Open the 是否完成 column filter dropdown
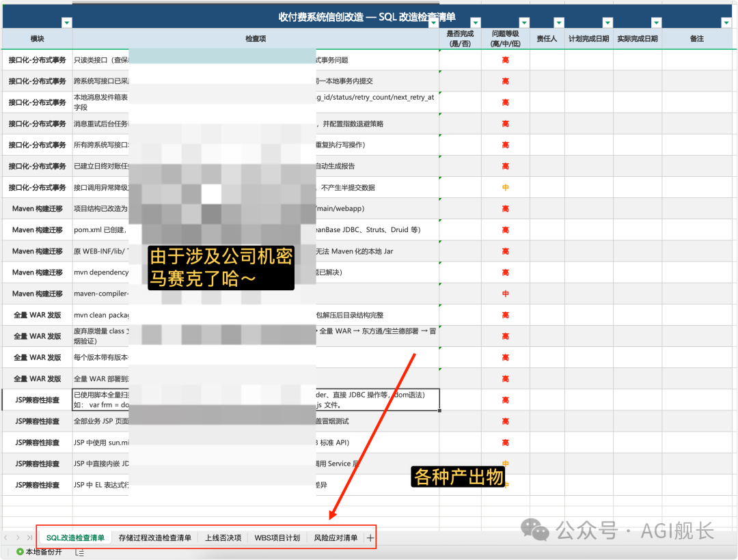This screenshot has width=738, height=560. 476,23
